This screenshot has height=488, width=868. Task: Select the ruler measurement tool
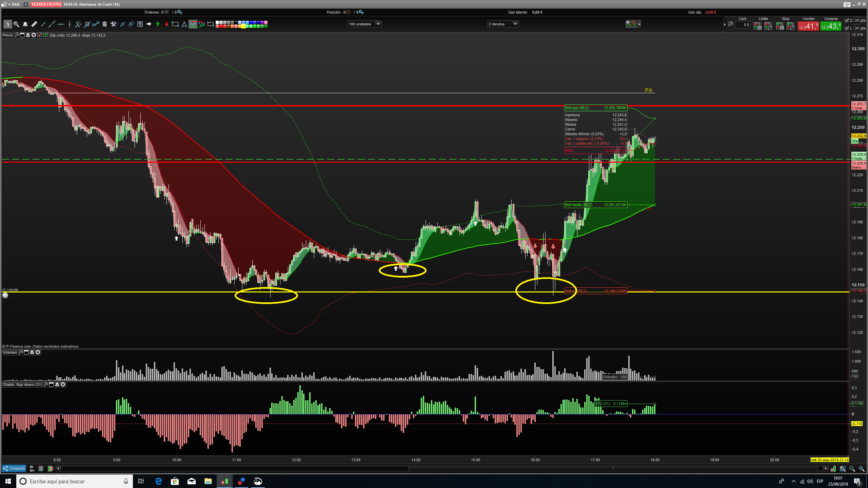34,24
